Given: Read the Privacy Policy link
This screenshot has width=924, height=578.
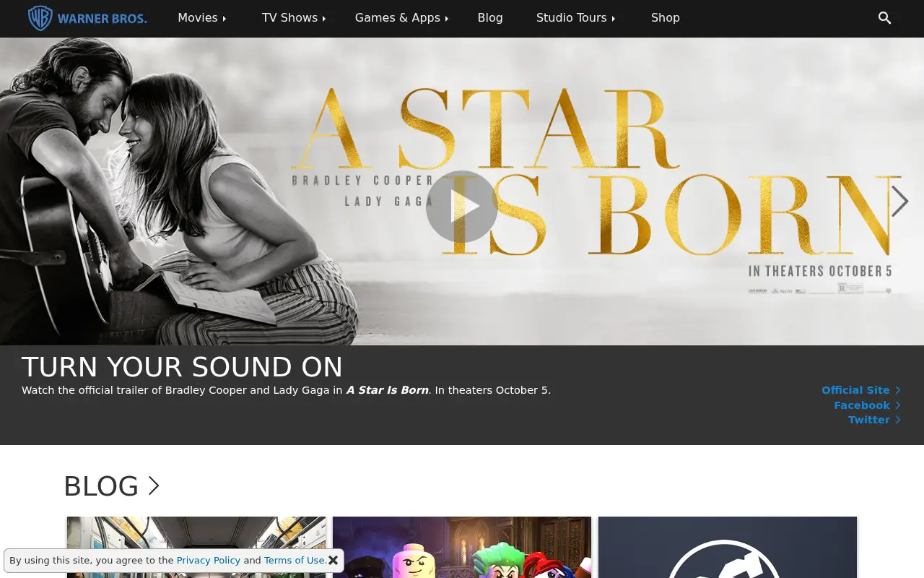Looking at the screenshot, I should (209, 560).
